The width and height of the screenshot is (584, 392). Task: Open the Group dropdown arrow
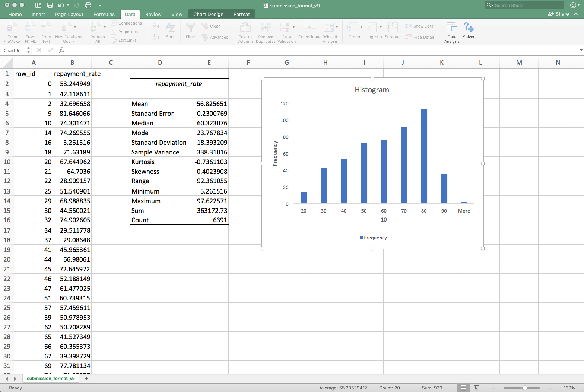coord(361,27)
